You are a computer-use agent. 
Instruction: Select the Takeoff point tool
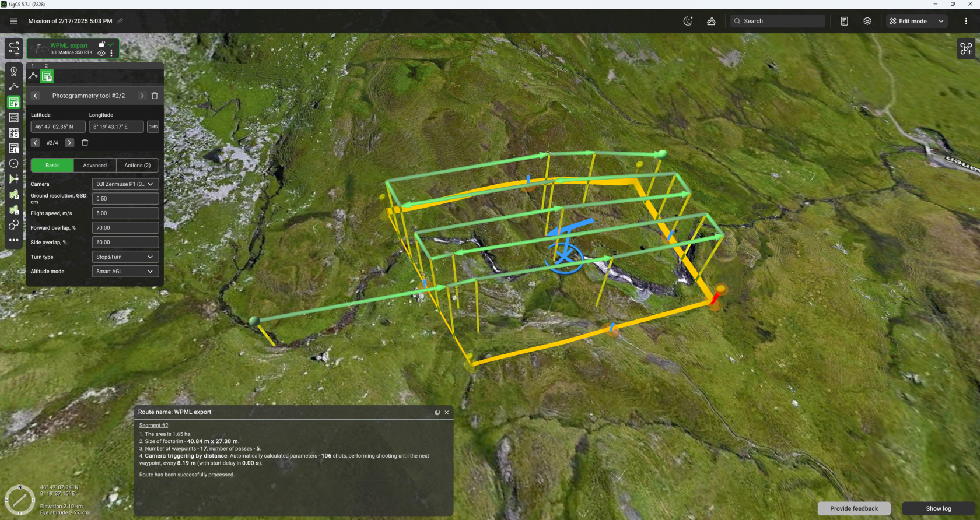[x=14, y=72]
